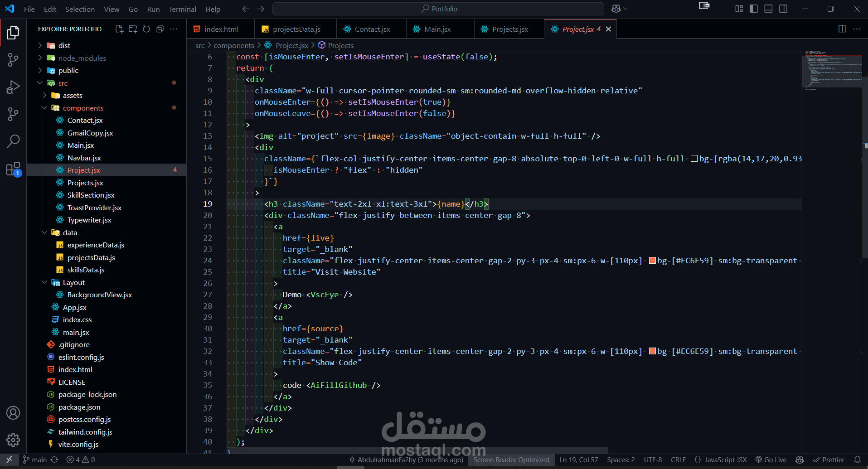Click the code minimap preview
868x469 pixels.
click(x=832, y=70)
